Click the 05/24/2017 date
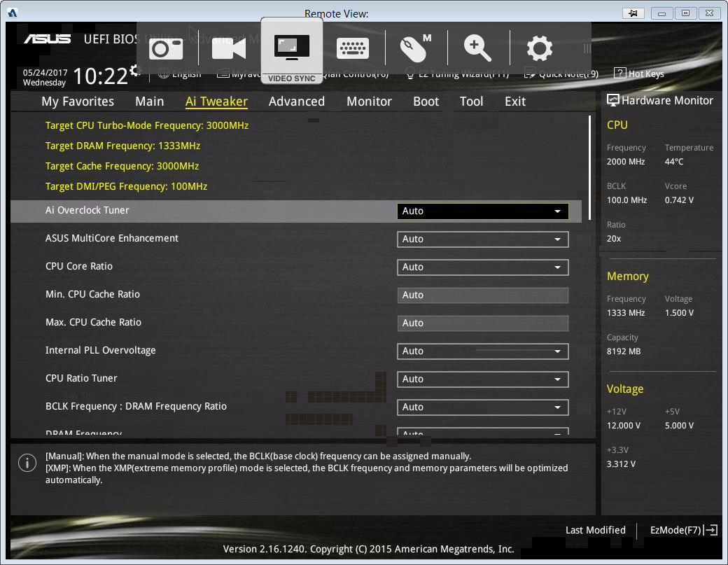728x565 pixels. click(x=45, y=72)
